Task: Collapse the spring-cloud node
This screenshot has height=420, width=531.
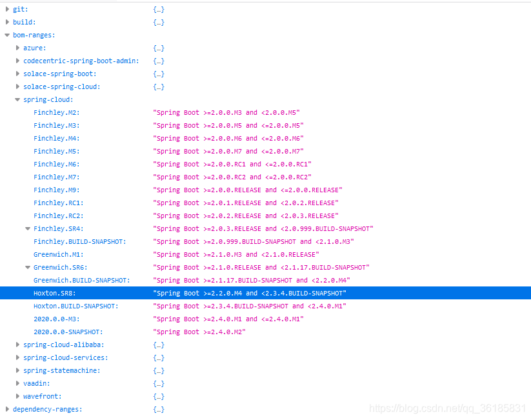Action: tap(17, 99)
